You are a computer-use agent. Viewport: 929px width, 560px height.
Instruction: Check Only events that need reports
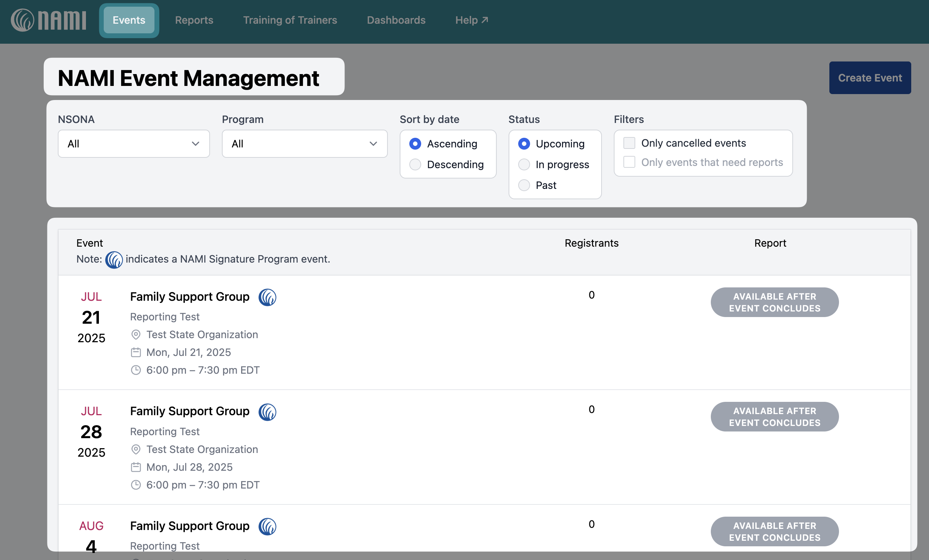[629, 162]
